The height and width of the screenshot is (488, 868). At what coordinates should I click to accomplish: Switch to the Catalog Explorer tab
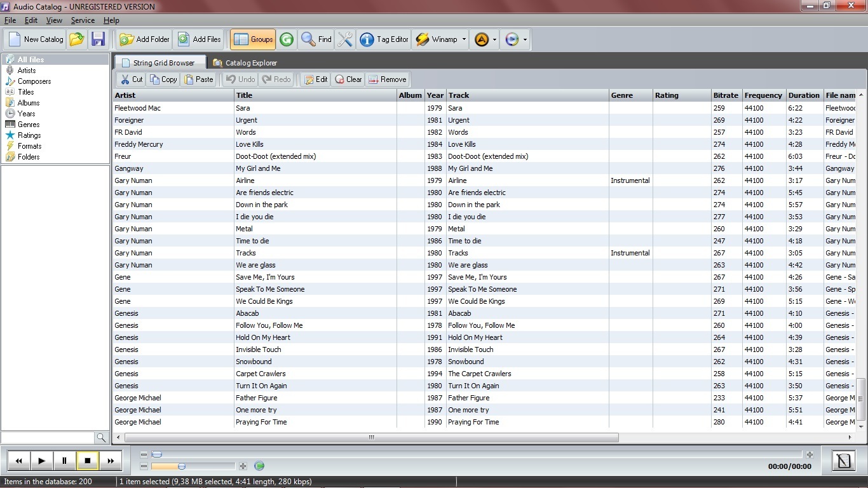point(247,63)
